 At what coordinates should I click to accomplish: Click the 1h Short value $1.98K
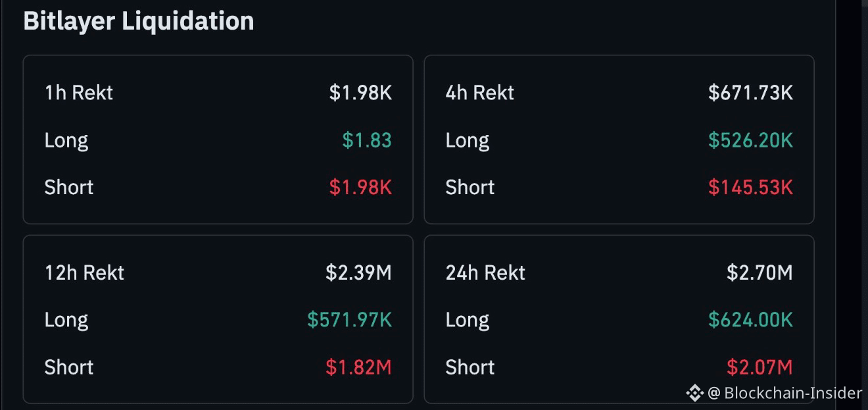[x=360, y=187]
